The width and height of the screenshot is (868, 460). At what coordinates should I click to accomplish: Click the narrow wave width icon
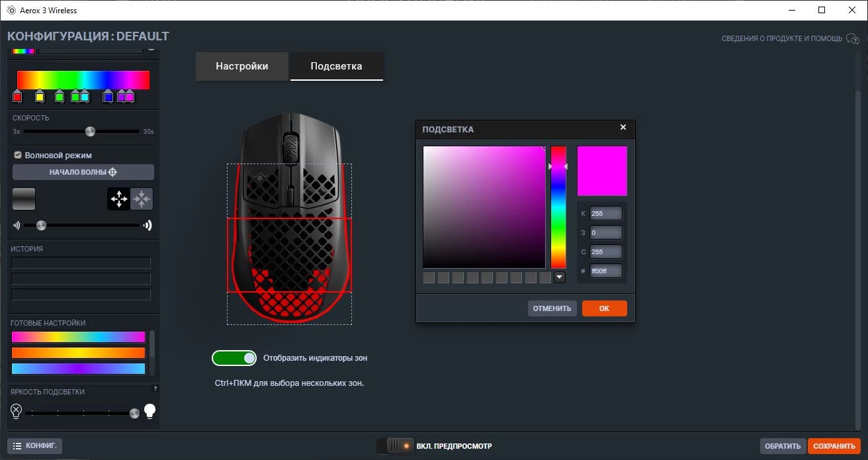[16, 225]
